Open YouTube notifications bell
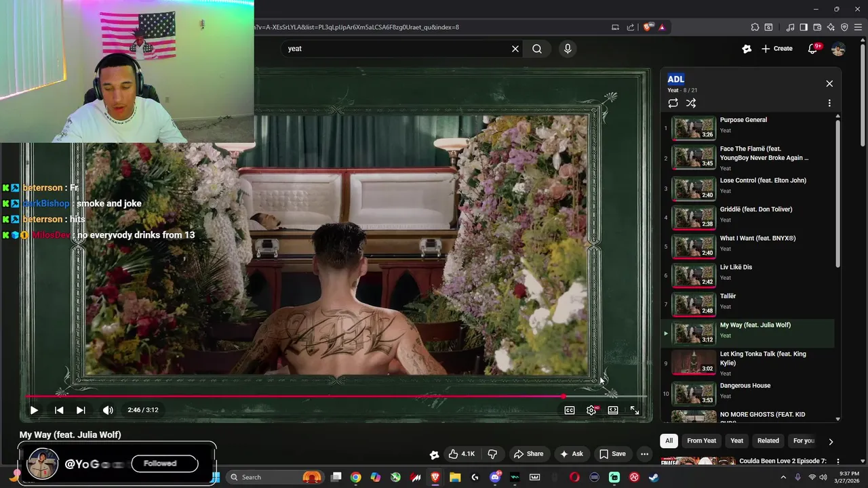The height and width of the screenshot is (488, 868). (812, 49)
